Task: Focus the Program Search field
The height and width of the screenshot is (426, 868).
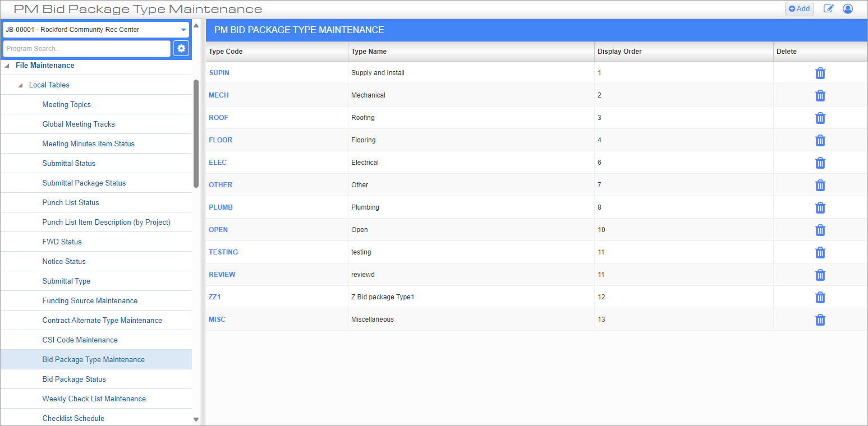Action: coord(86,49)
